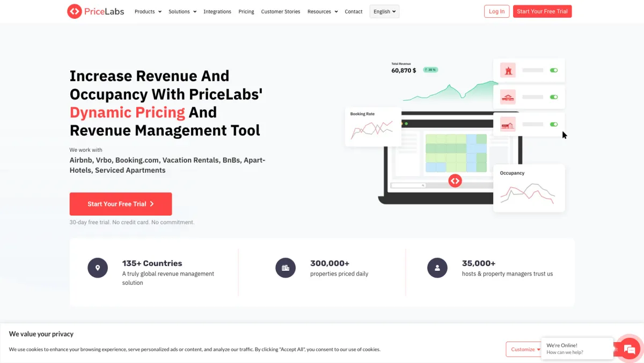This screenshot has height=363, width=644.
Task: Click the hosts & property managers trust us text
Action: coord(507,273)
